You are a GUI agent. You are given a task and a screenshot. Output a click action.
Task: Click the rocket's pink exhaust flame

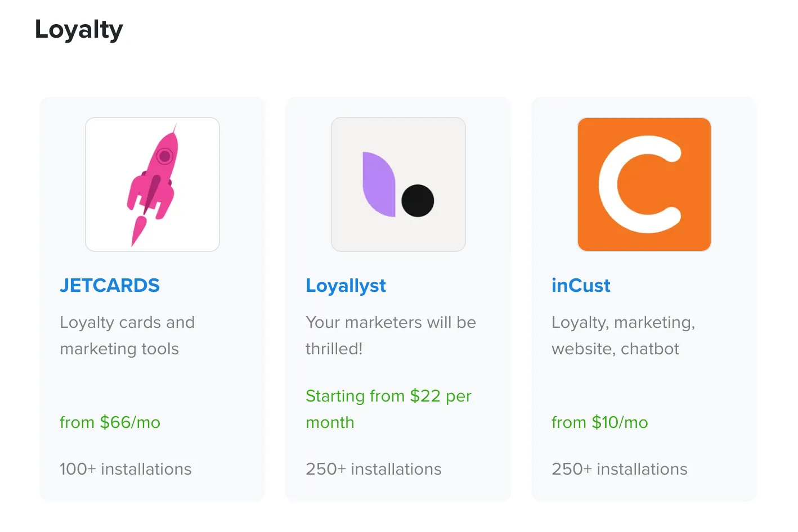point(138,231)
